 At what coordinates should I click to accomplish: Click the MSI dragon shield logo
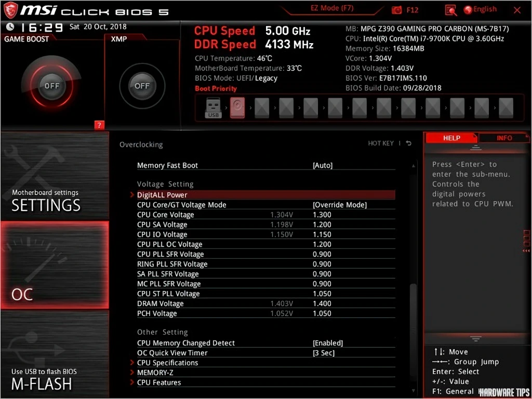click(10, 10)
